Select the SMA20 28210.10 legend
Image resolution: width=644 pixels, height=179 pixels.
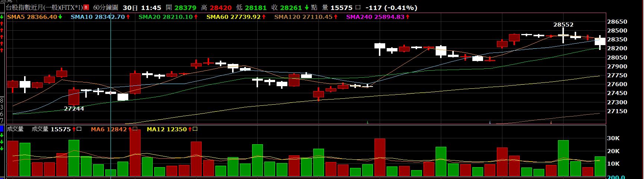click(166, 17)
